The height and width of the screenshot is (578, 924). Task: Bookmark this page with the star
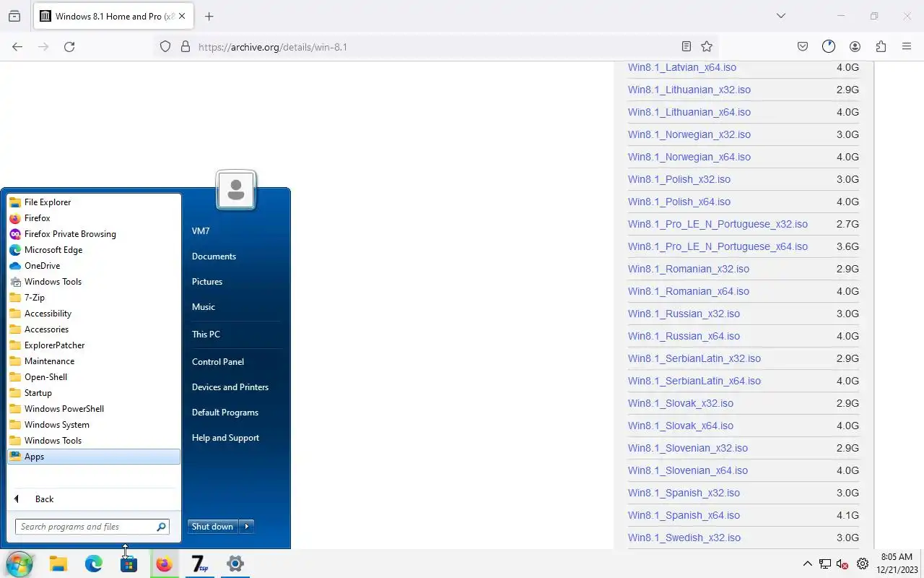click(707, 47)
